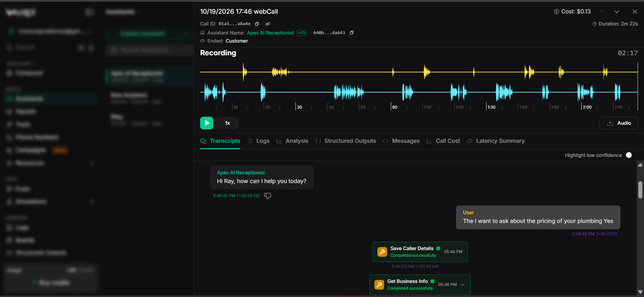Screen dimensions: 644x297
Task: Expand the Get Business Info tool call
Action: pyautogui.click(x=462, y=285)
